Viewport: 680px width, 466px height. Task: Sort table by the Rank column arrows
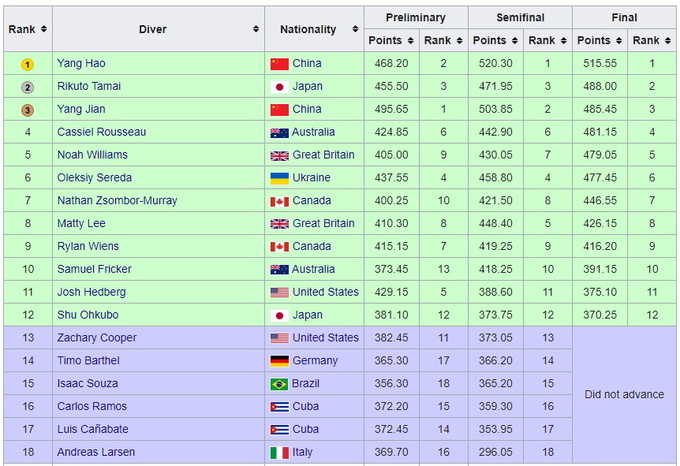[45, 30]
